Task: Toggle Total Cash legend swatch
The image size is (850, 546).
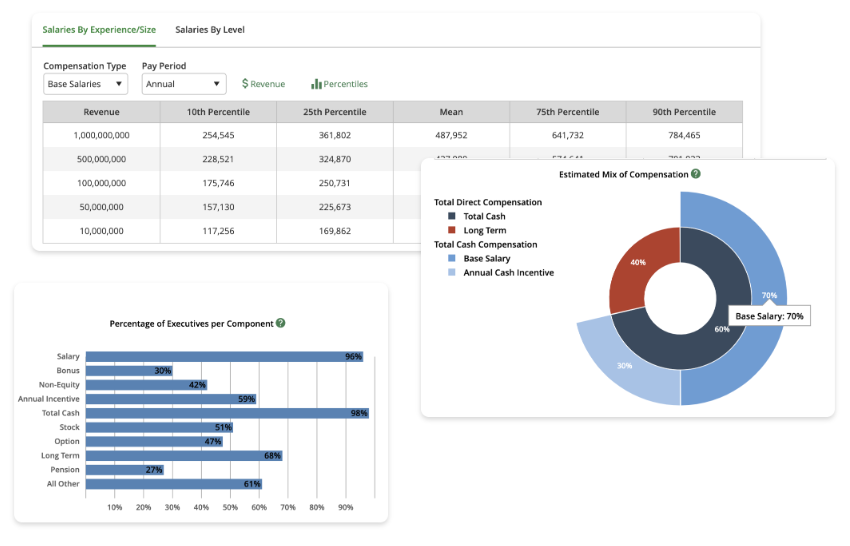Action: (x=452, y=216)
